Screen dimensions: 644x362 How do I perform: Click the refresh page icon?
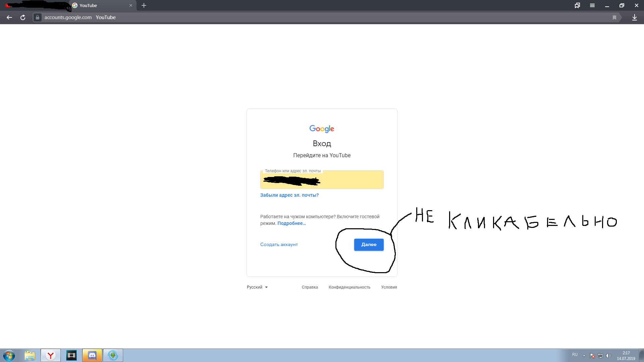pos(22,17)
